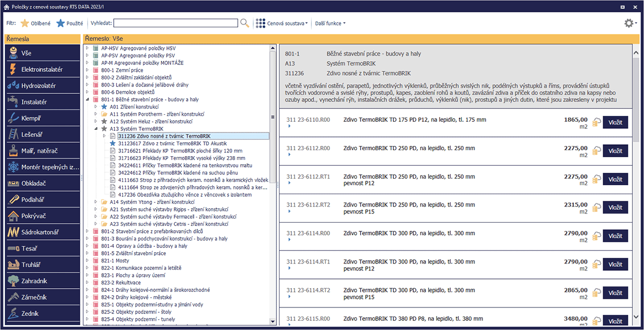The height and width of the screenshot is (330, 644).
Task: Insert item 311 23-6114.RT2 with Vložit
Action: pos(615,293)
